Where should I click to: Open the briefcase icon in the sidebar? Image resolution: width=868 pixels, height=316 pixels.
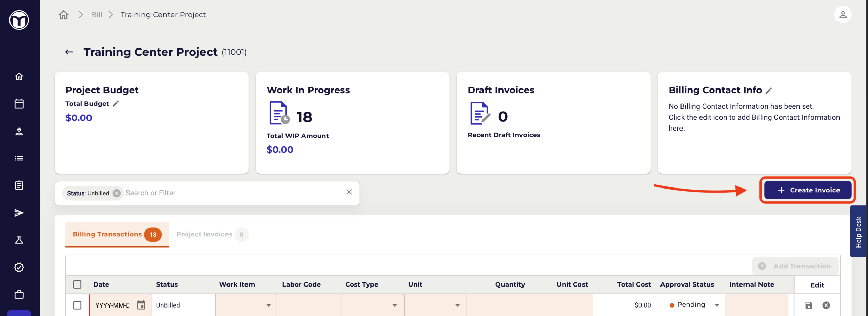[x=19, y=295]
